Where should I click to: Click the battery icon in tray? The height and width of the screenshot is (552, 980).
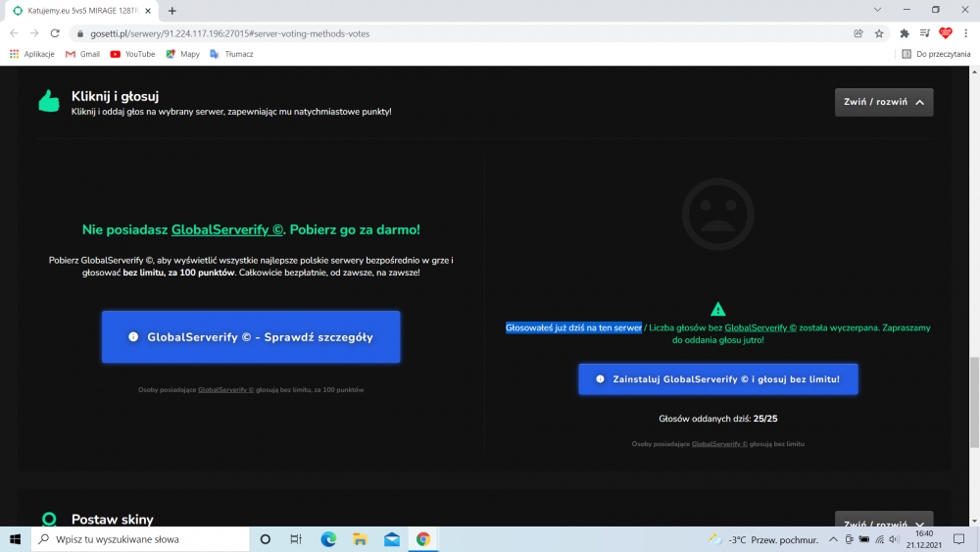coord(863,539)
